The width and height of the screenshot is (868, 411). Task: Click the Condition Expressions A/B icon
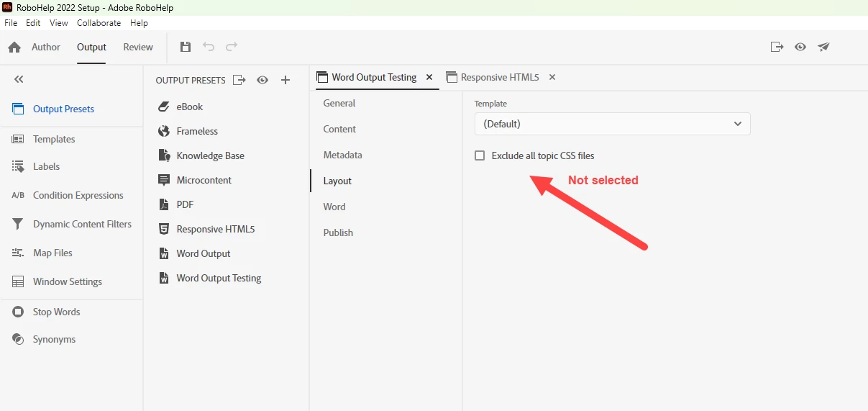click(18, 195)
